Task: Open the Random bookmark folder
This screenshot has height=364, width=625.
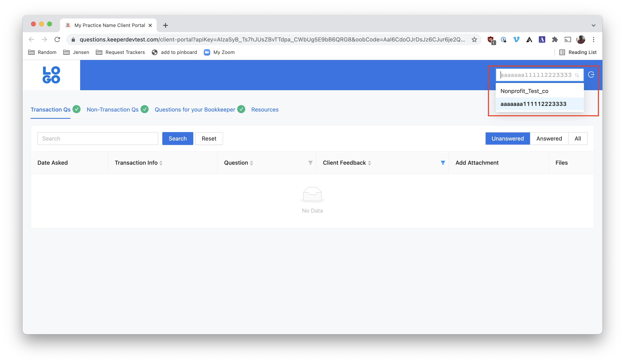Action: tap(42, 52)
